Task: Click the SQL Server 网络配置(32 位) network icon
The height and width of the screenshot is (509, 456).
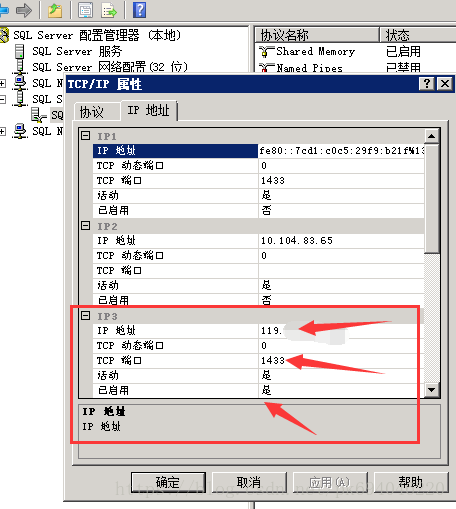Action: 20,66
